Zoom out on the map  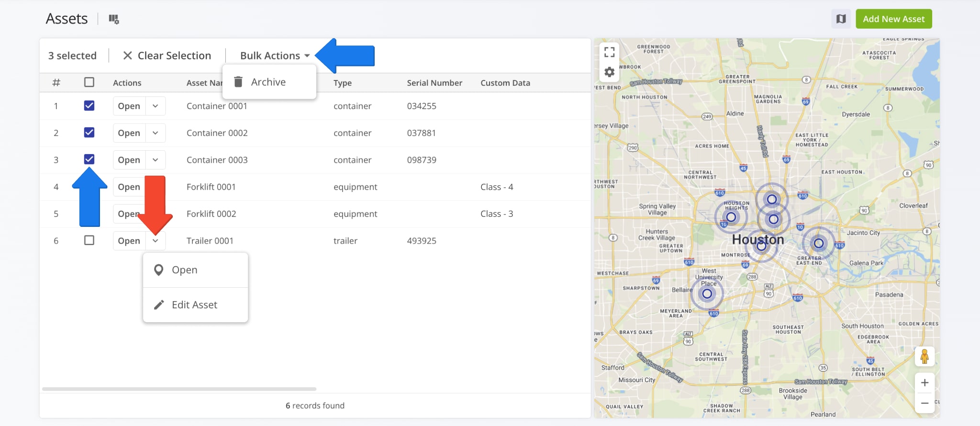click(x=924, y=403)
